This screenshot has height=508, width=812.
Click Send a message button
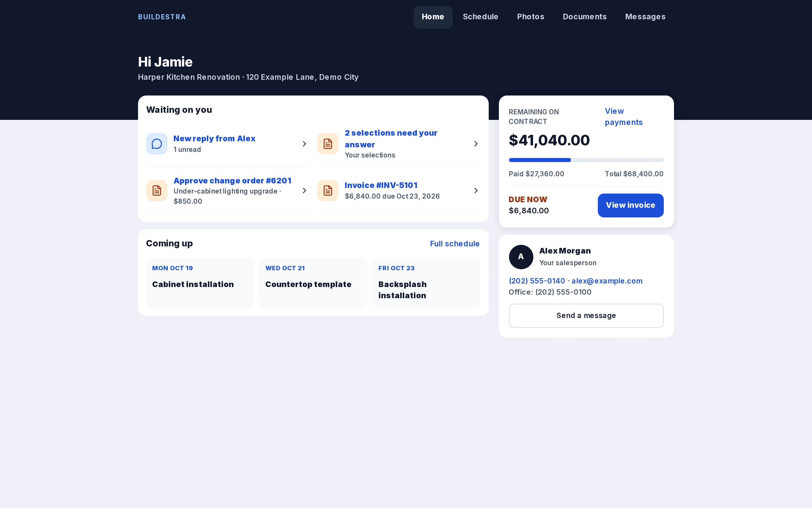pos(586,315)
